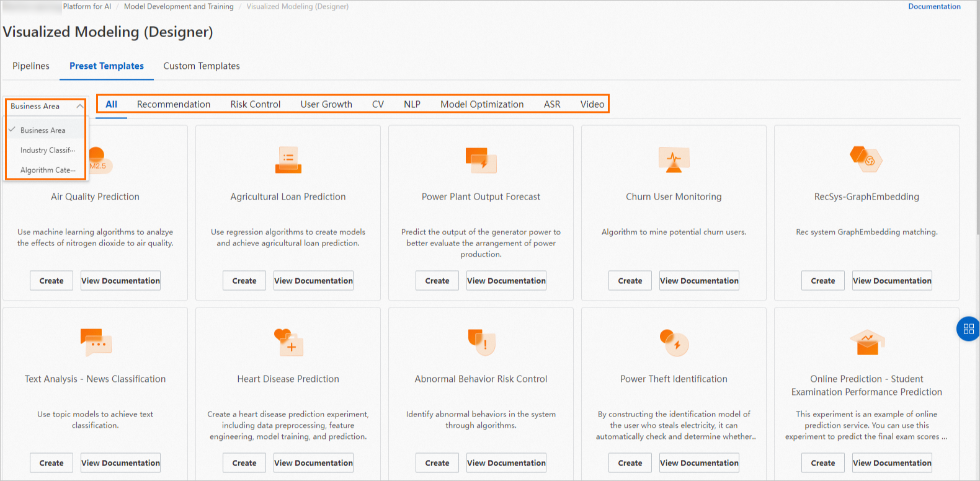
Task: Switch to the Pipelines tab
Action: point(31,66)
